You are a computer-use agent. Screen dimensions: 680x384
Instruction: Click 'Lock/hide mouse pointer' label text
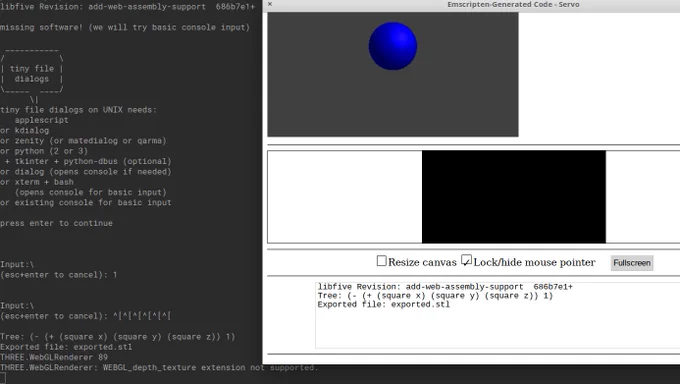[534, 262]
